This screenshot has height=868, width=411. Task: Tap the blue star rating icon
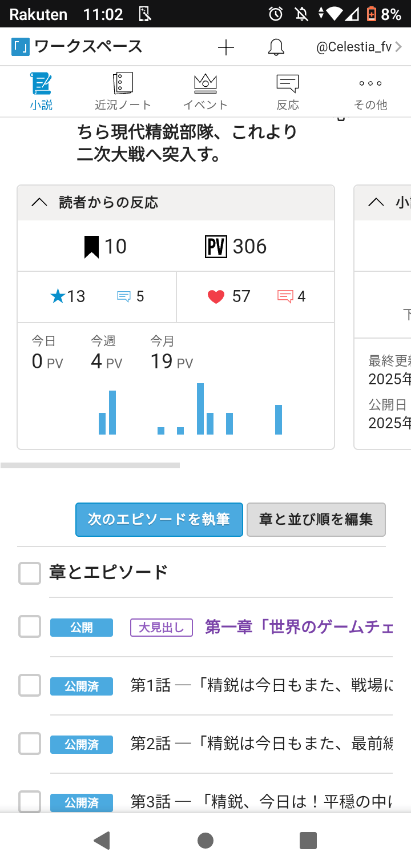pyautogui.click(x=58, y=296)
